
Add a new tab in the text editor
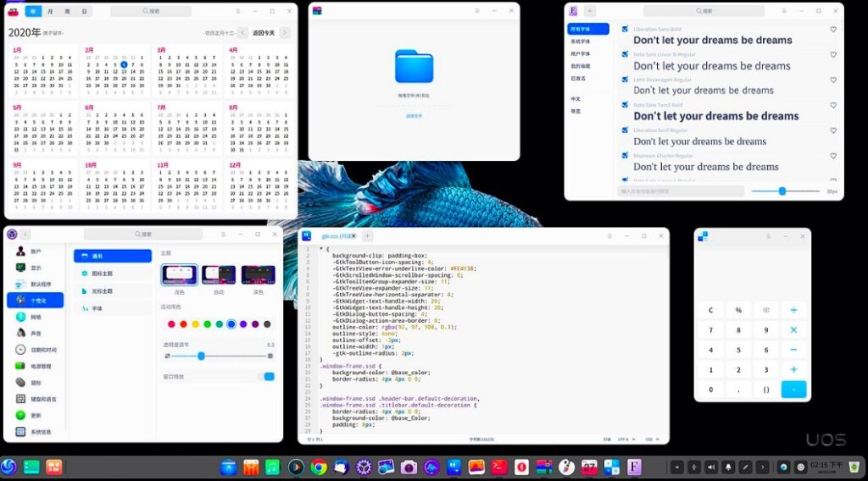[367, 235]
